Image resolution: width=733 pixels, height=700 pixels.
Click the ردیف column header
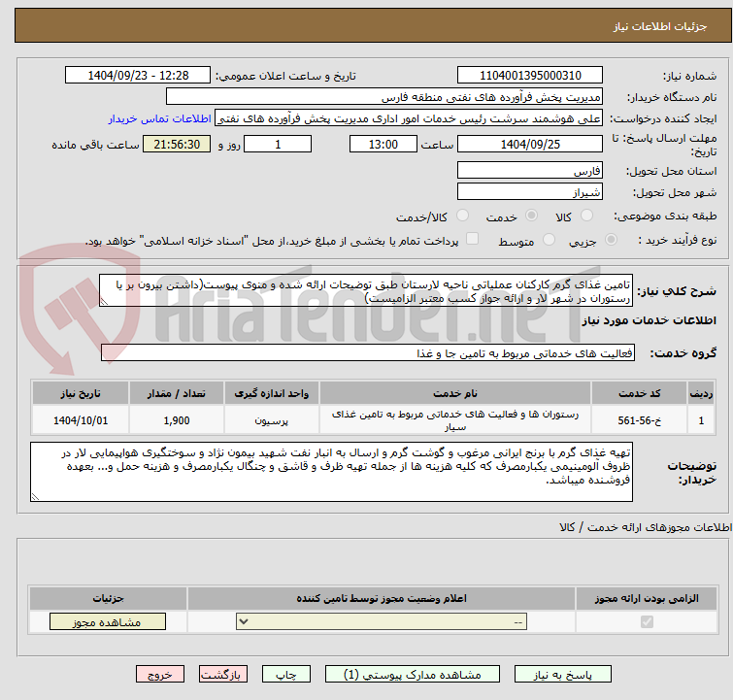point(701,393)
